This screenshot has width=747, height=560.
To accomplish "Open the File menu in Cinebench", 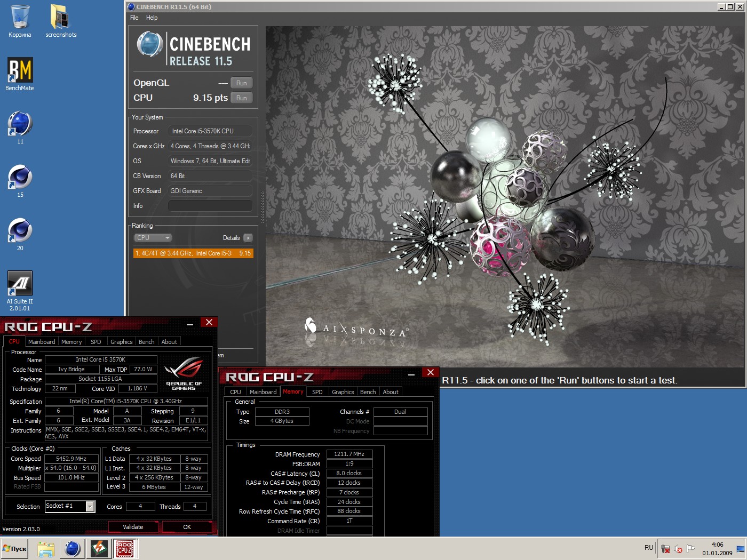I will (134, 18).
